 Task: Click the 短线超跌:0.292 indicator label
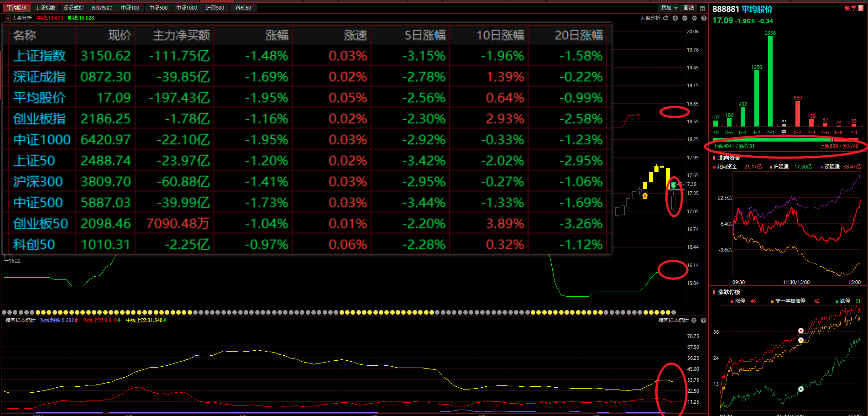tap(59, 320)
